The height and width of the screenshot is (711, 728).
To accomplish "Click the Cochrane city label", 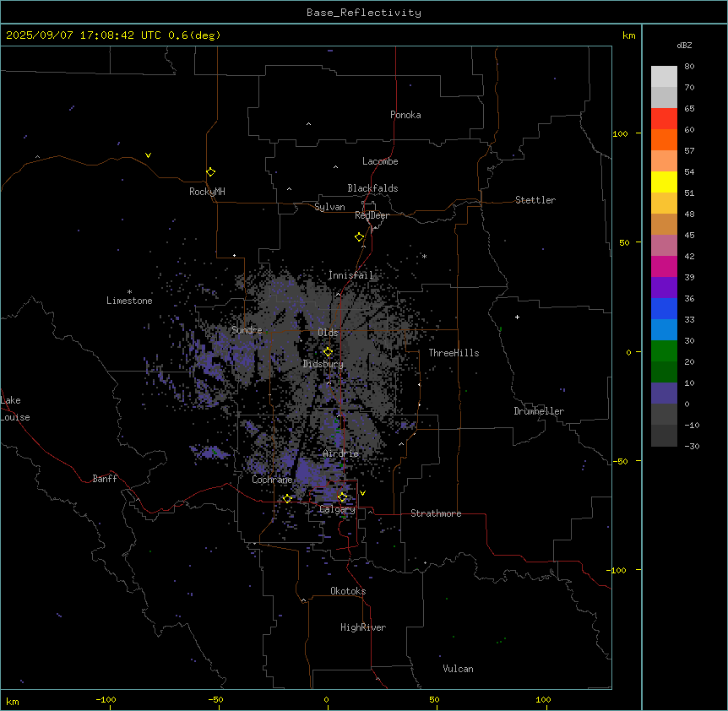I will point(272,480).
